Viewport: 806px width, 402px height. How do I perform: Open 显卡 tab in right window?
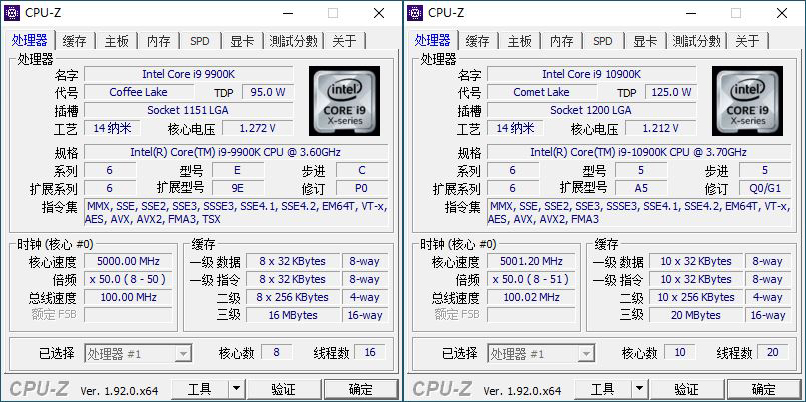[645, 41]
